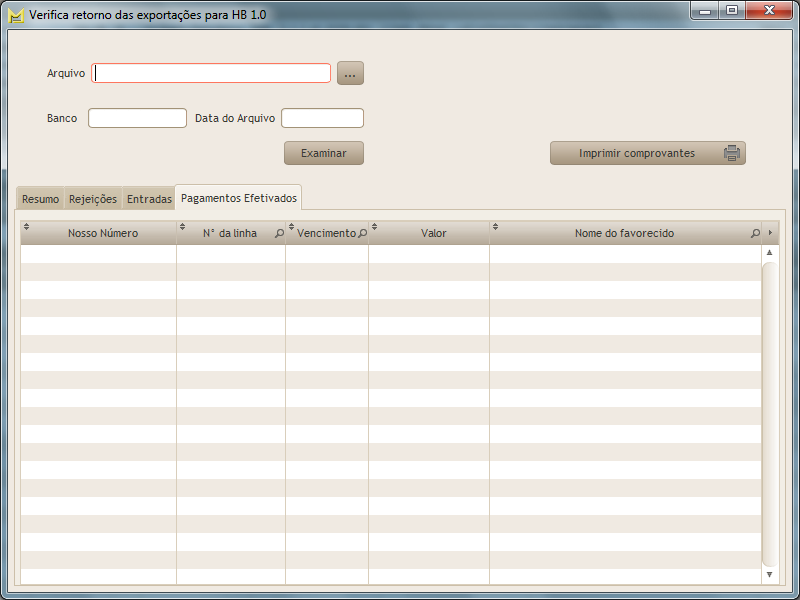Click into the Banco text field
Image resolution: width=800 pixels, height=600 pixels.
tap(137, 118)
